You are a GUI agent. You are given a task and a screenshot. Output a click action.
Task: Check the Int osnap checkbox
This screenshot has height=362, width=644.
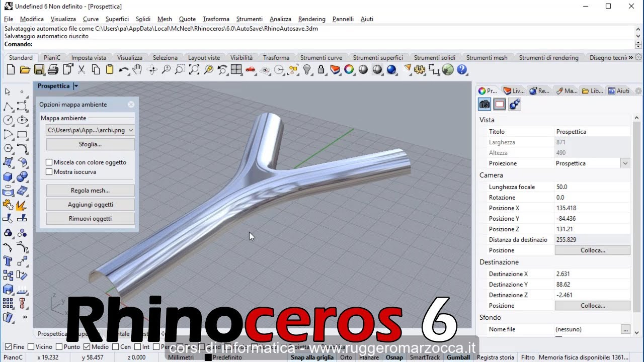[137, 347]
